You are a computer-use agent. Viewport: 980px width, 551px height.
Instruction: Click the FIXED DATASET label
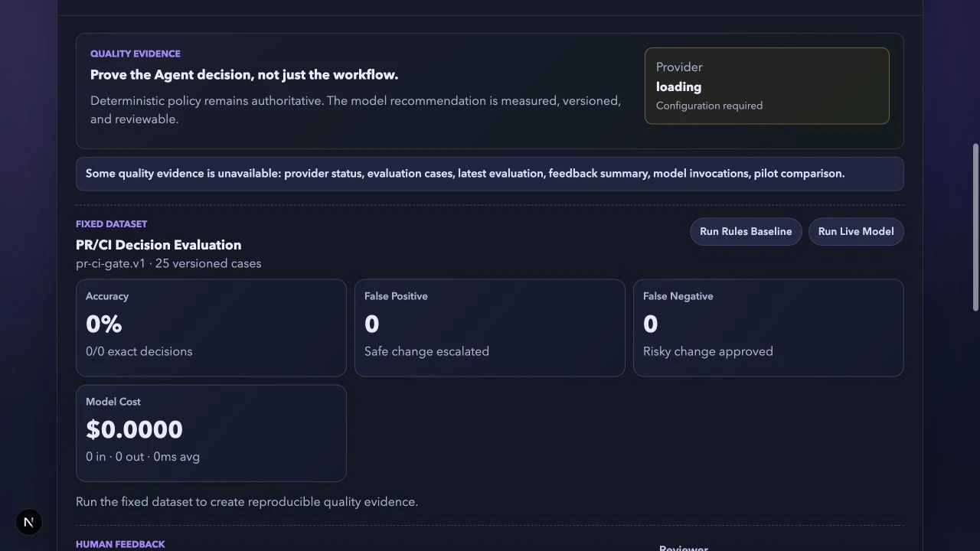click(111, 224)
